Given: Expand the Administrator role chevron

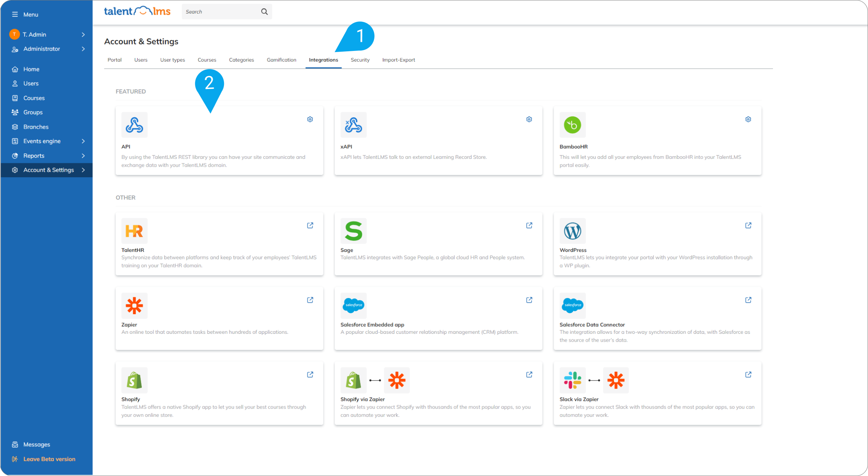Looking at the screenshot, I should [x=83, y=49].
